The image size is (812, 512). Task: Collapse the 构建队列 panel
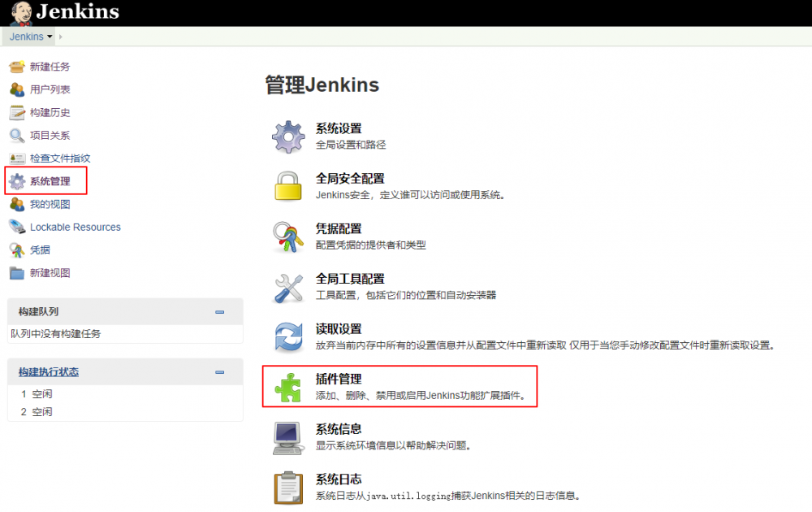(219, 310)
